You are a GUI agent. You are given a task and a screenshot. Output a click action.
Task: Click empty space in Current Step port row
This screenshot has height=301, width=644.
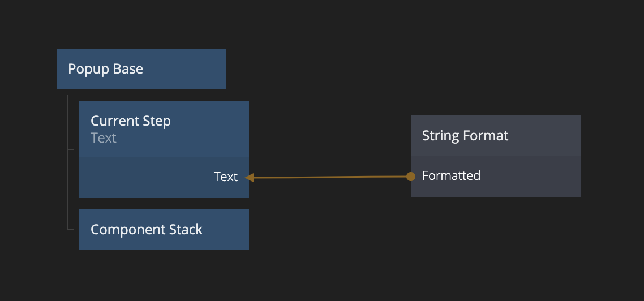pyautogui.click(x=141, y=178)
